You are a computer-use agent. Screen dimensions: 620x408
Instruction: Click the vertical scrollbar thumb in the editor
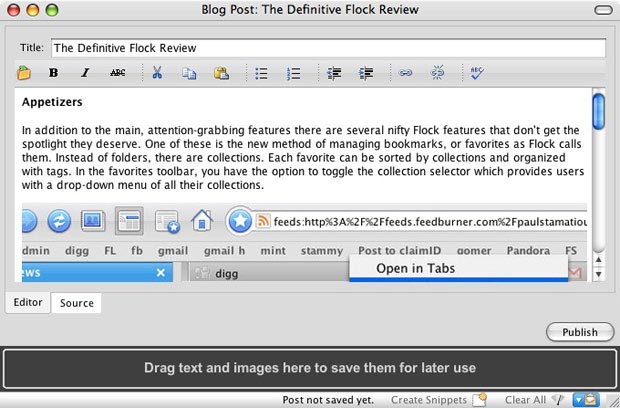(x=599, y=112)
